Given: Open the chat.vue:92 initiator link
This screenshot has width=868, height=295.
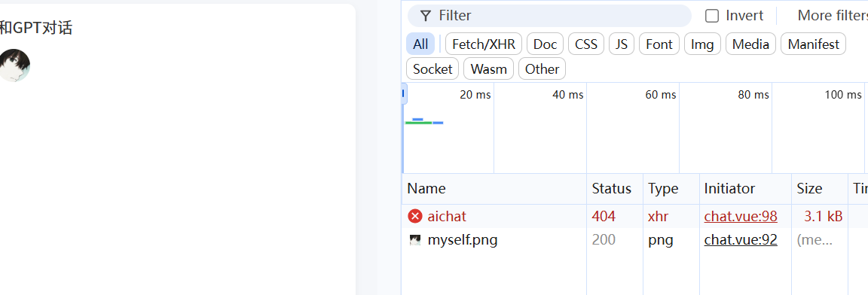Looking at the screenshot, I should 741,240.
